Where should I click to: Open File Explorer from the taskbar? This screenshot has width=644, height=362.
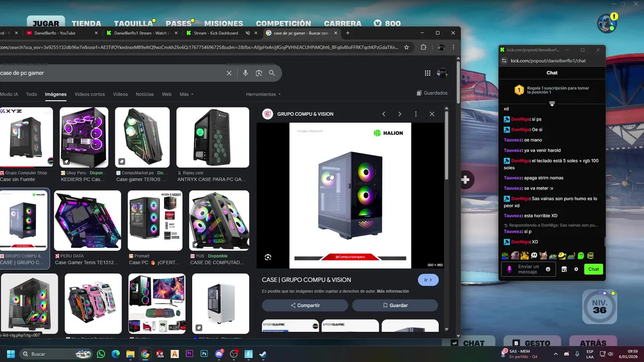(130, 354)
